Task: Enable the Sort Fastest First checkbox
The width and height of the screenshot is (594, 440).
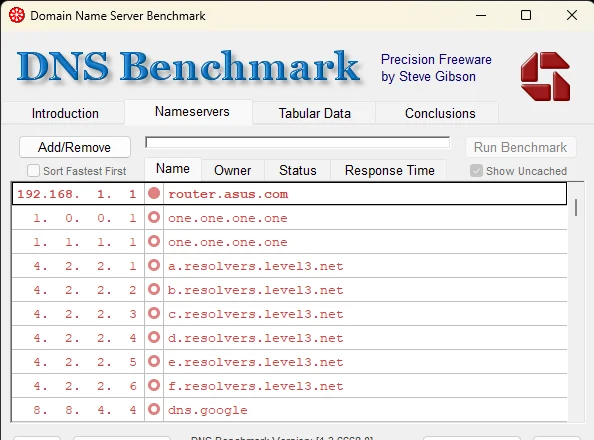Action: (x=33, y=171)
